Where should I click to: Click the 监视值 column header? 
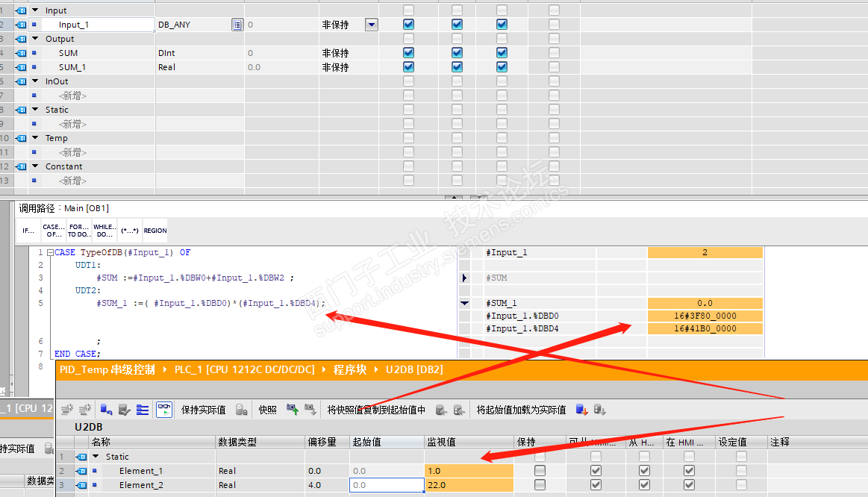(469, 443)
